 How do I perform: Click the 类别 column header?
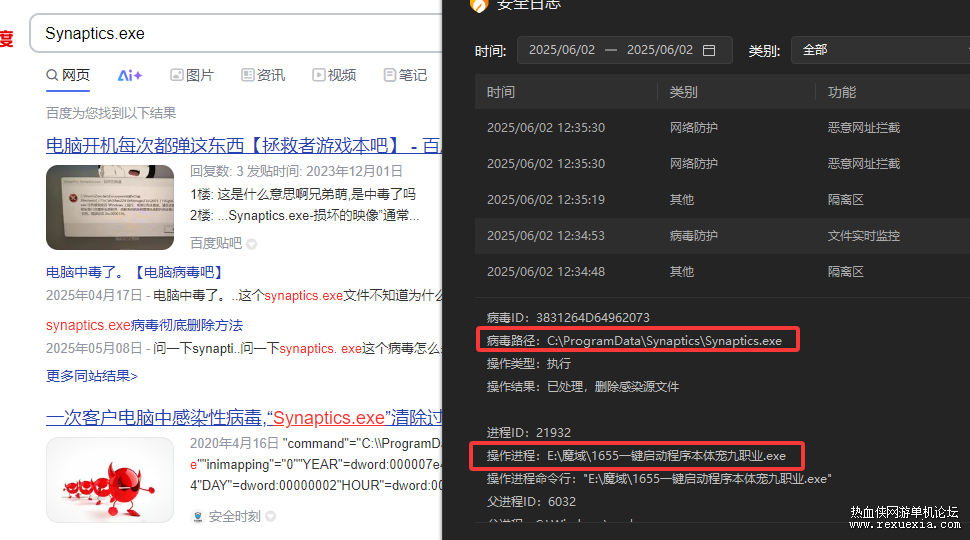coord(684,92)
